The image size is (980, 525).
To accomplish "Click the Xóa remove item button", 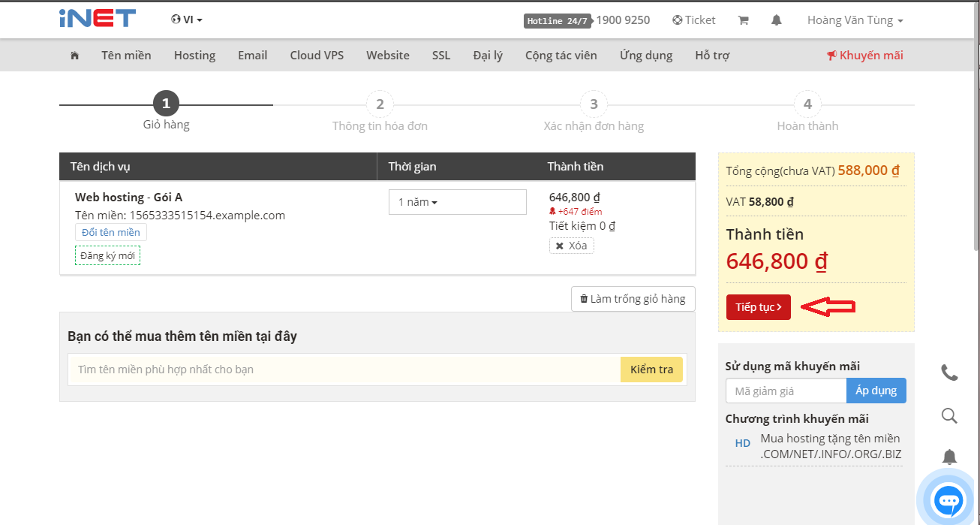I will click(x=571, y=246).
